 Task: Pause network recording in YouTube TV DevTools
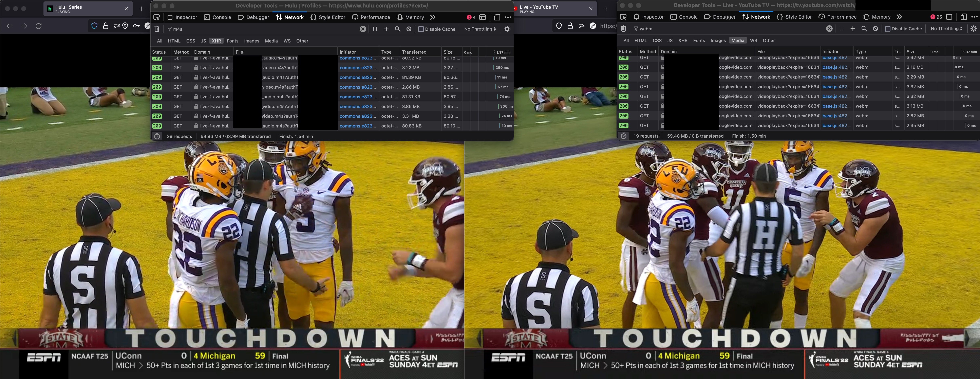(841, 29)
